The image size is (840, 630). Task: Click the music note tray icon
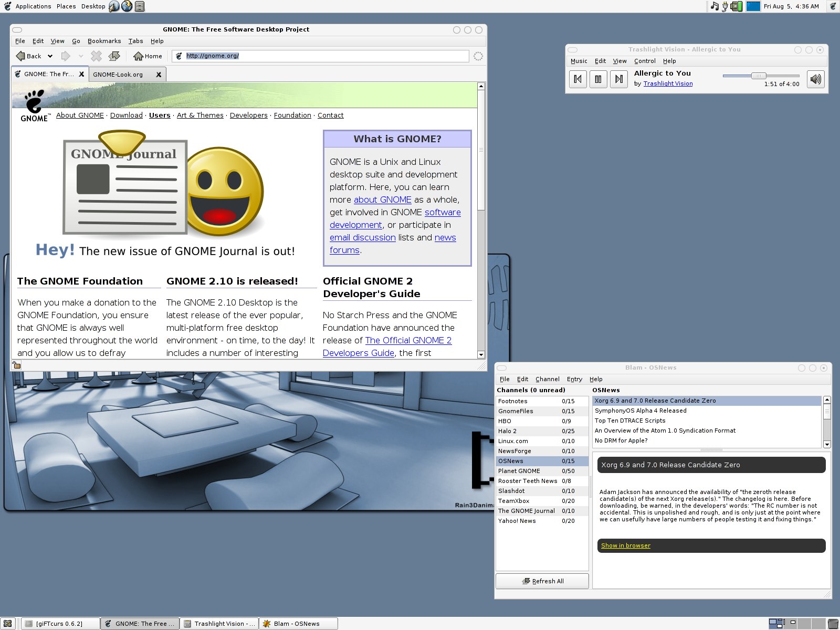(x=714, y=6)
